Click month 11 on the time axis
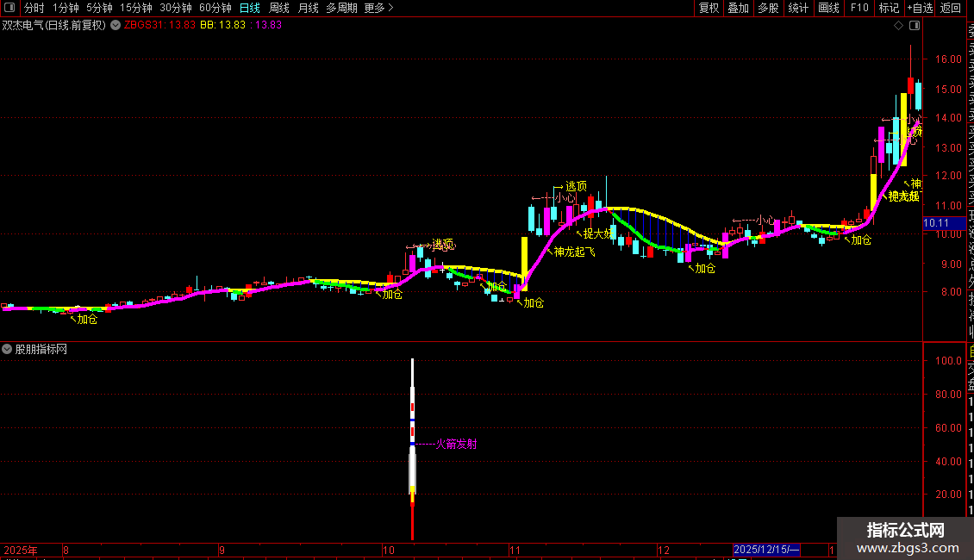974x560 pixels. coord(515,550)
